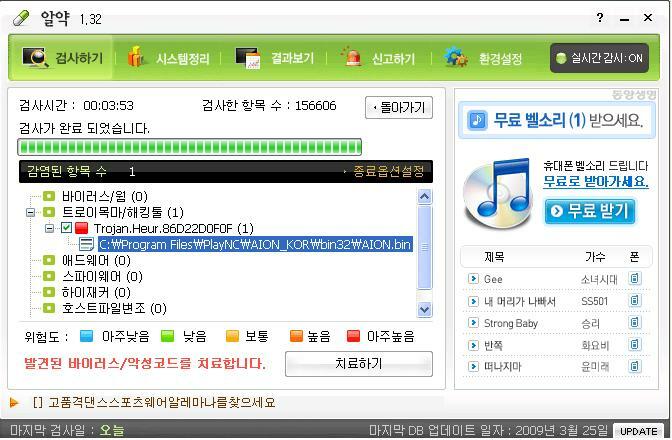This screenshot has width=672, height=440.
Task: Click the red risk icon beside Trojan.Heur
Action: click(x=81, y=227)
